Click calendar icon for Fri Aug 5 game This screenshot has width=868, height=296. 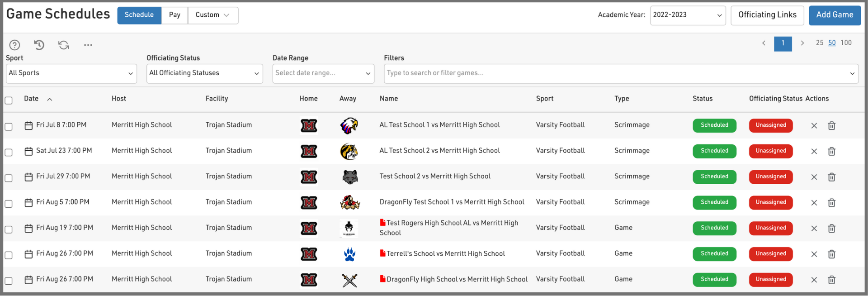pos(28,203)
